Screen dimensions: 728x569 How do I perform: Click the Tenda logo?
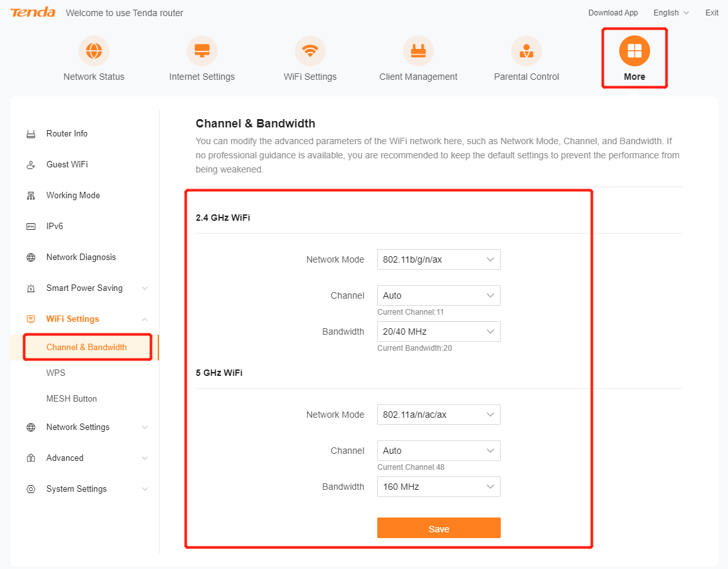(33, 13)
